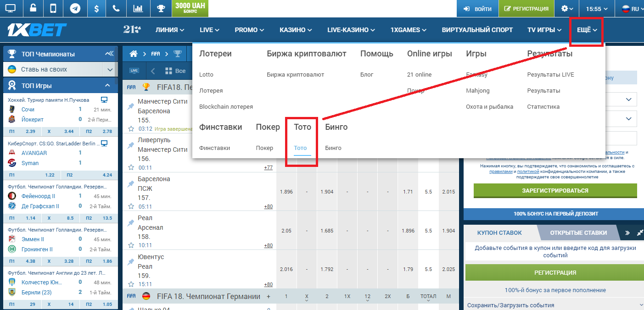Image resolution: width=644 pixels, height=310 pixels.
Task: Click the unlocked padlock access icon
Action: tap(33, 9)
